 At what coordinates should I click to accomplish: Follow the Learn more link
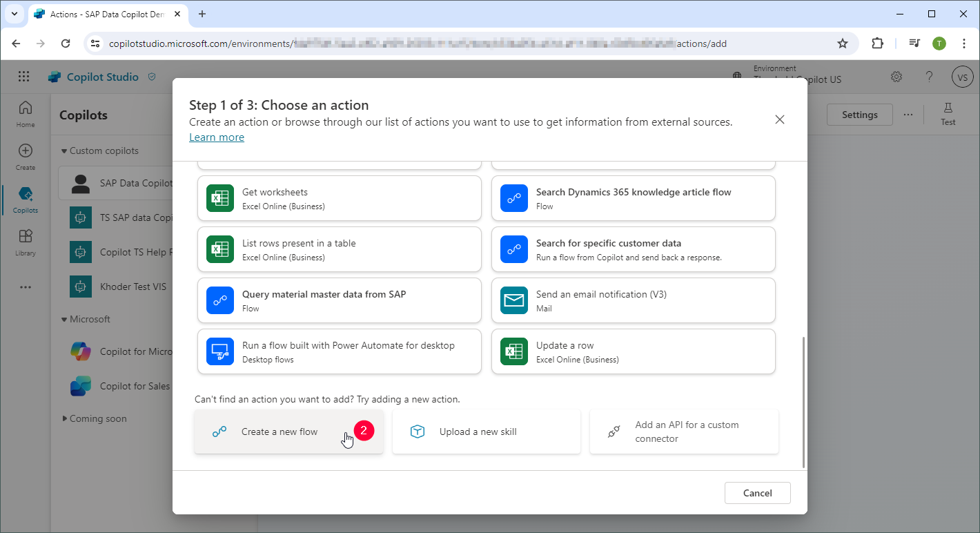(217, 137)
